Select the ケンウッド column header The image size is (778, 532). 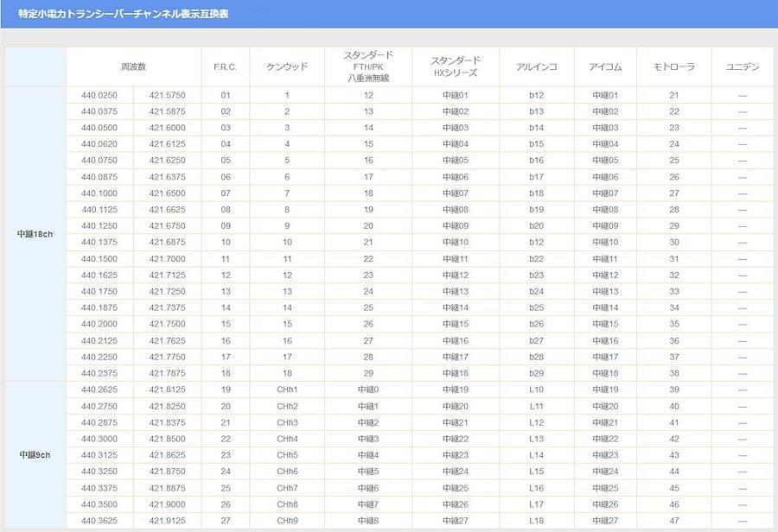(x=286, y=66)
